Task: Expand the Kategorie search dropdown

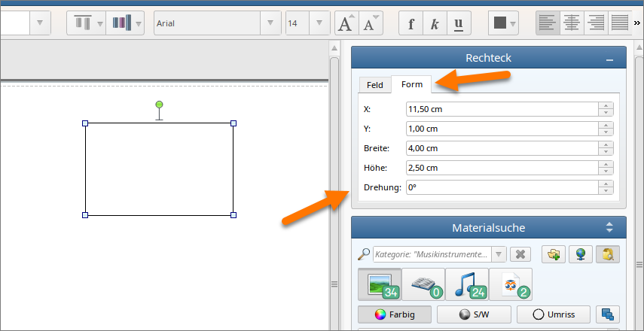Action: pyautogui.click(x=498, y=254)
